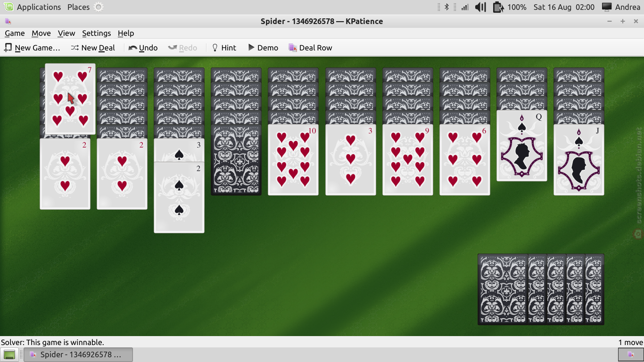
Task: Open the Help menu
Action: pyautogui.click(x=126, y=33)
